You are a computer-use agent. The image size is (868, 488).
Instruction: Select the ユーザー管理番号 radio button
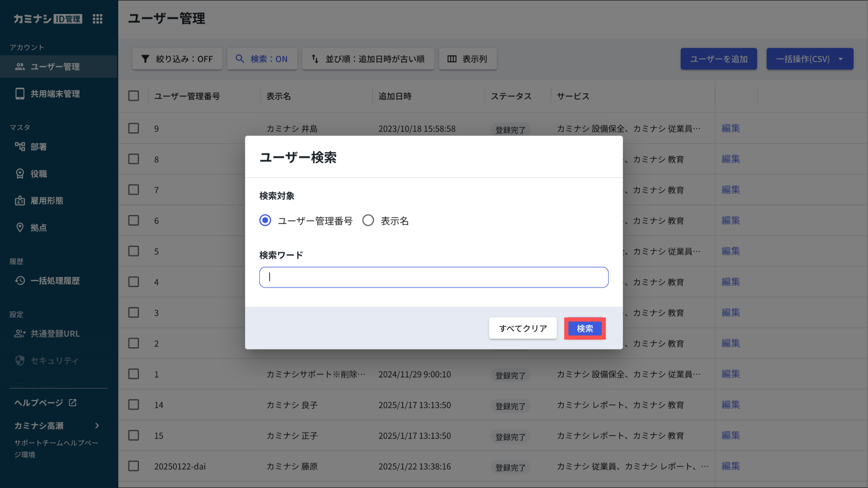pyautogui.click(x=265, y=220)
